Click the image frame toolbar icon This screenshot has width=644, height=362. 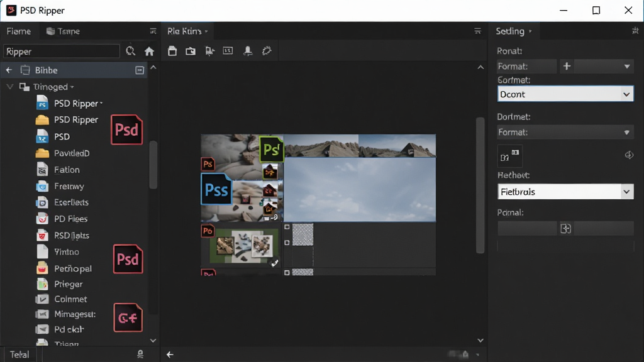pyautogui.click(x=228, y=50)
